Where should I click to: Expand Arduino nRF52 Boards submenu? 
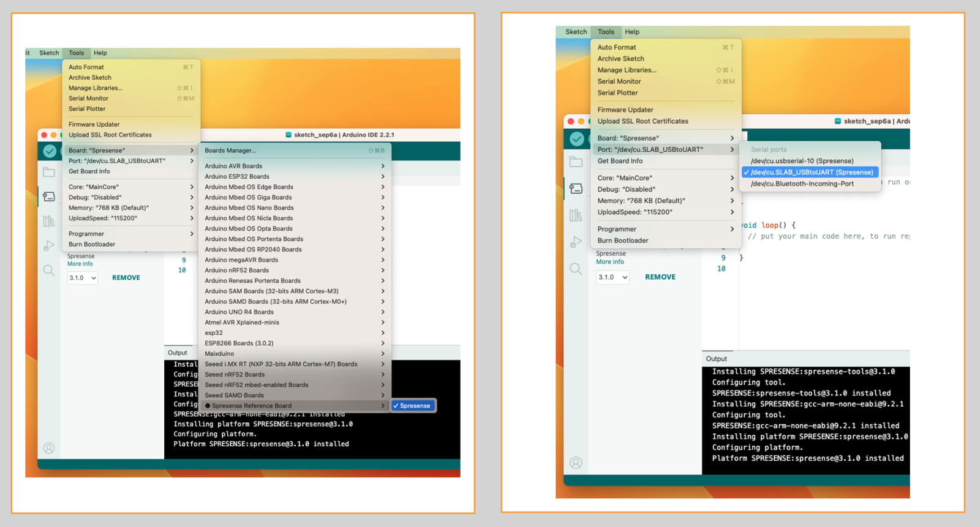pos(295,271)
